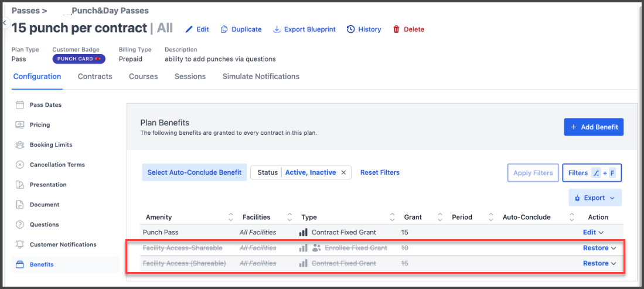The height and width of the screenshot is (289, 644).
Task: Click the Duplicate copy icon
Action: coord(224,29)
